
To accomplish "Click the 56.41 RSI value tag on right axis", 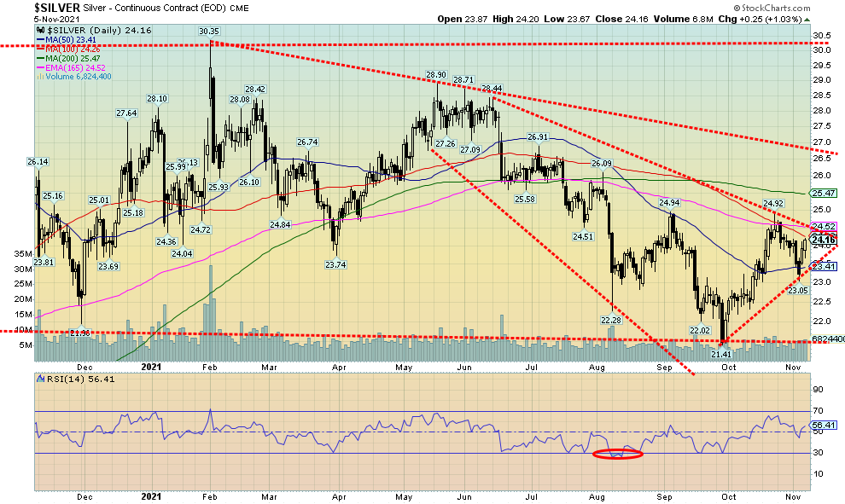I will pyautogui.click(x=821, y=425).
